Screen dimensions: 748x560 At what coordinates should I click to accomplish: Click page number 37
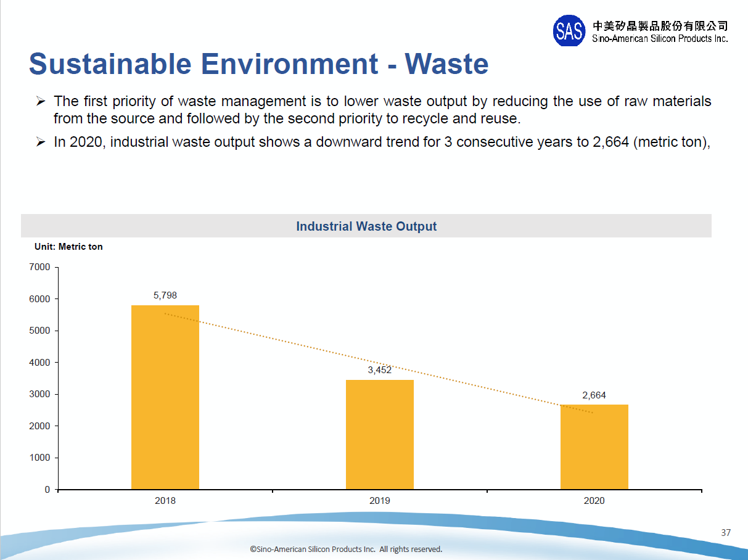click(726, 533)
